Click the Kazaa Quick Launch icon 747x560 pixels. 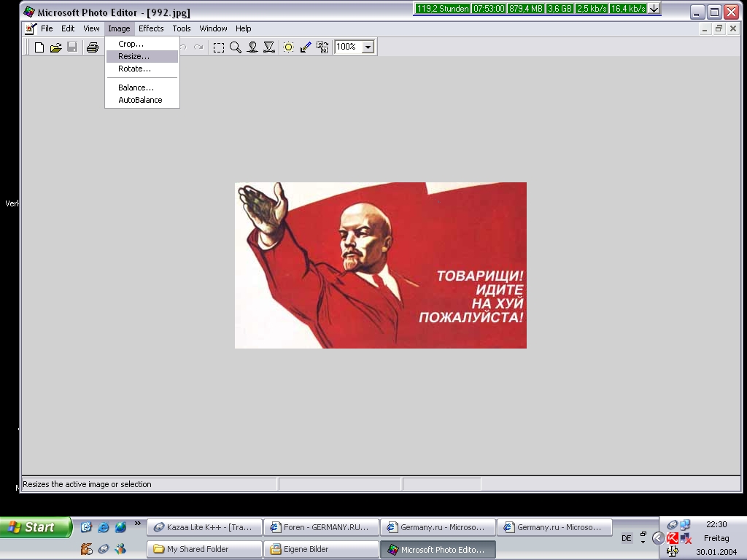point(104,549)
